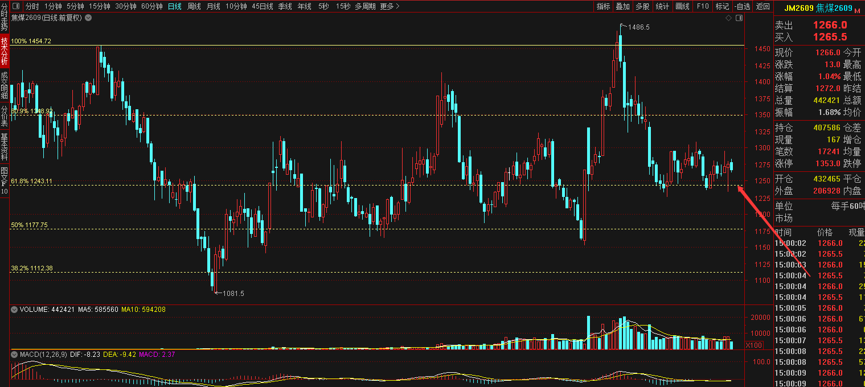Screen dimensions: 865x387
Task: Open the dropdown arrow beside 焦煤2609(日线 前复权)
Action: pos(89,18)
